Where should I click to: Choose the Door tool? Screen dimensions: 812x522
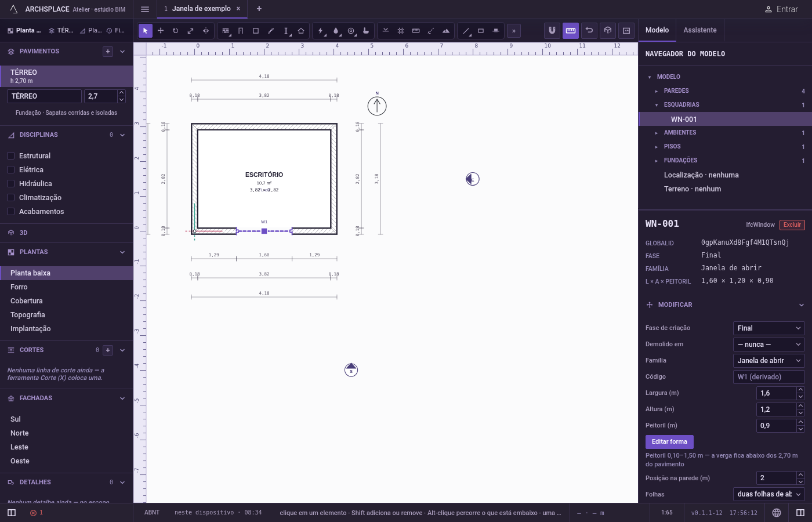(x=241, y=31)
